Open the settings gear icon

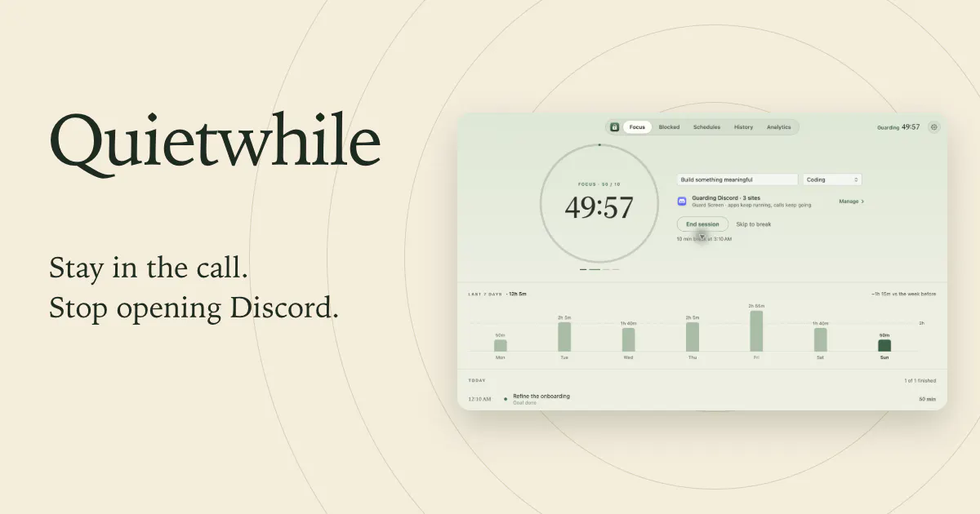coord(934,127)
